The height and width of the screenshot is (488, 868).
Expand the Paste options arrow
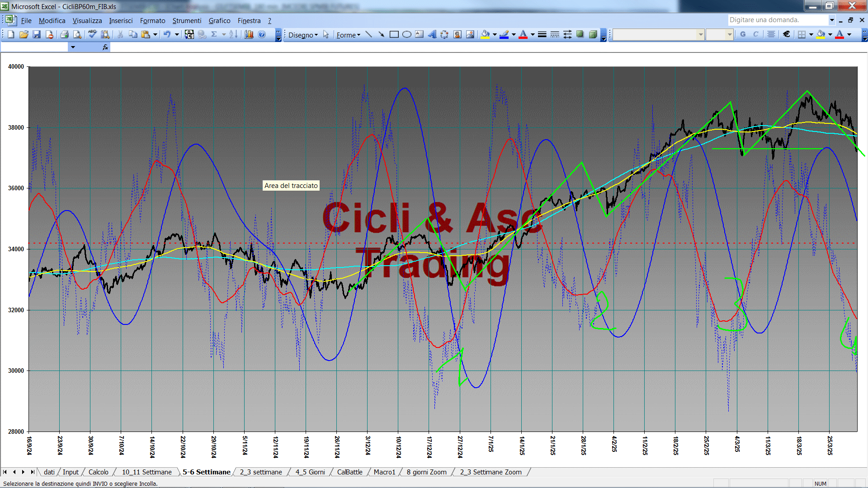(155, 34)
